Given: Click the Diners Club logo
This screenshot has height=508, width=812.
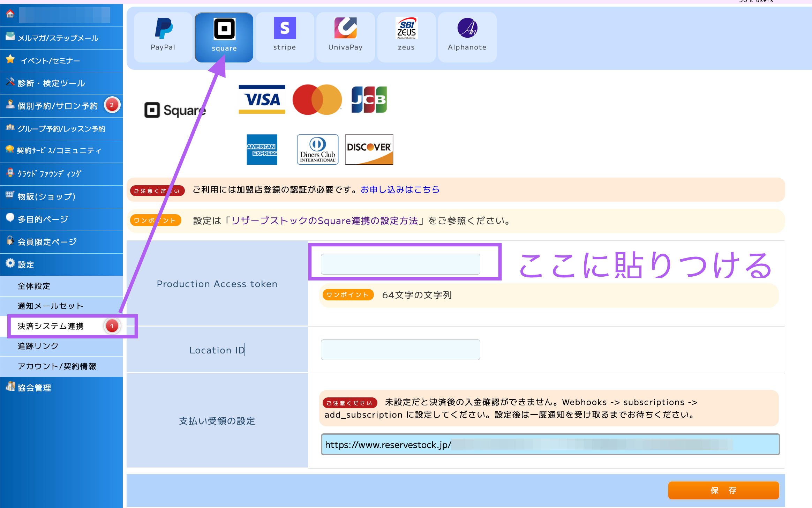Looking at the screenshot, I should (x=318, y=149).
